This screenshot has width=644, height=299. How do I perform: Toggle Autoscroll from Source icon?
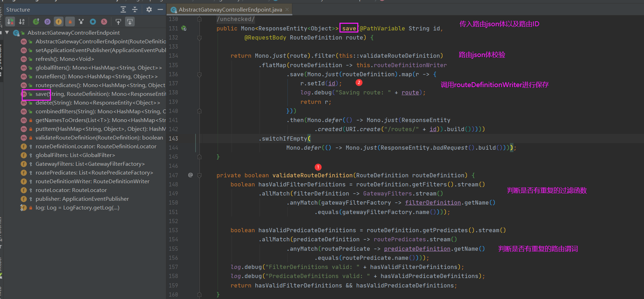click(x=130, y=22)
